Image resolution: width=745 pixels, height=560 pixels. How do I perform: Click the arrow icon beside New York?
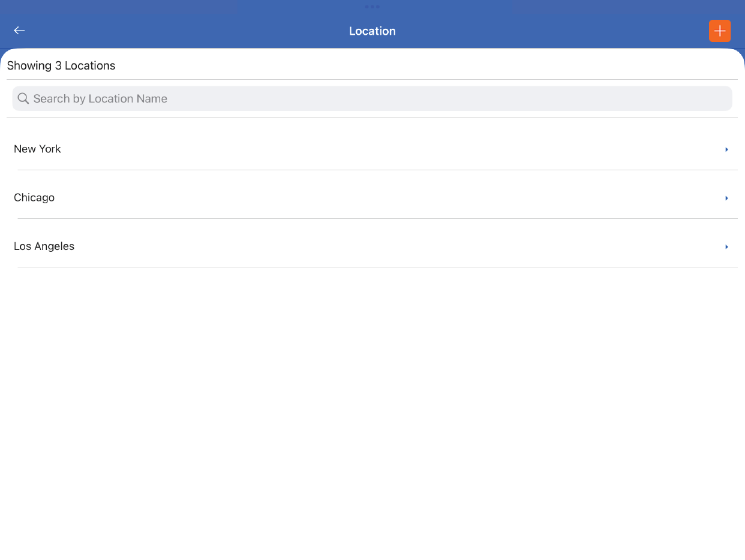pyautogui.click(x=726, y=149)
